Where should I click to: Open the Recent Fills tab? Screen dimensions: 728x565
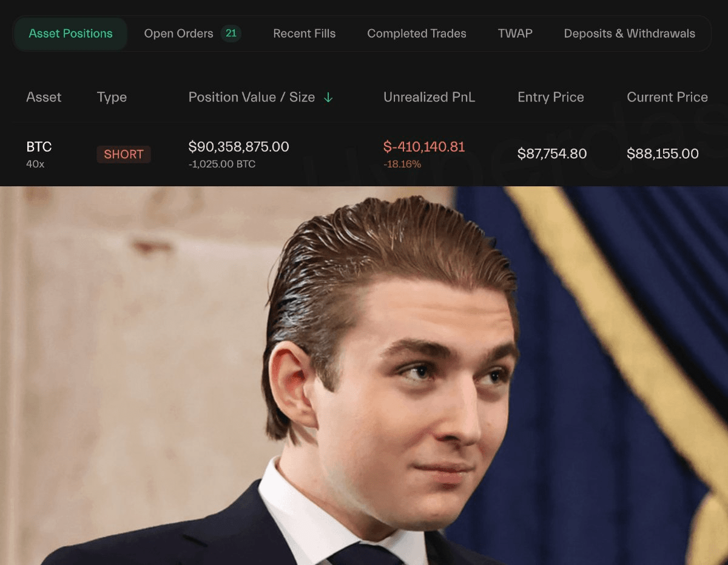click(x=304, y=33)
